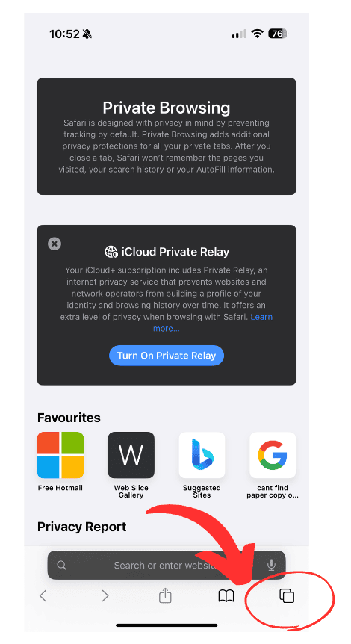Tap the magnifying glass search icon
Screen dimensions: 351x644
(61, 565)
